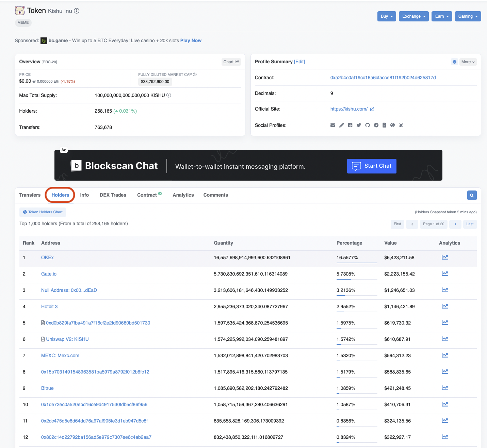Expand the Buy dropdown
The image size is (487, 448).
point(386,16)
